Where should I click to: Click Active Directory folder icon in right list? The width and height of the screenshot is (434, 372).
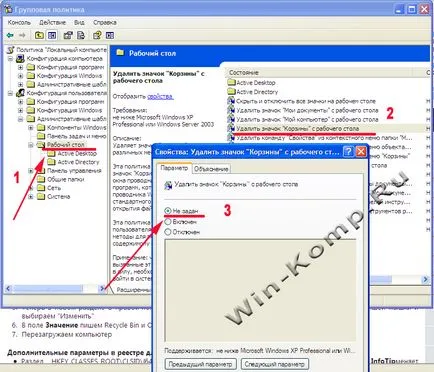[x=231, y=92]
